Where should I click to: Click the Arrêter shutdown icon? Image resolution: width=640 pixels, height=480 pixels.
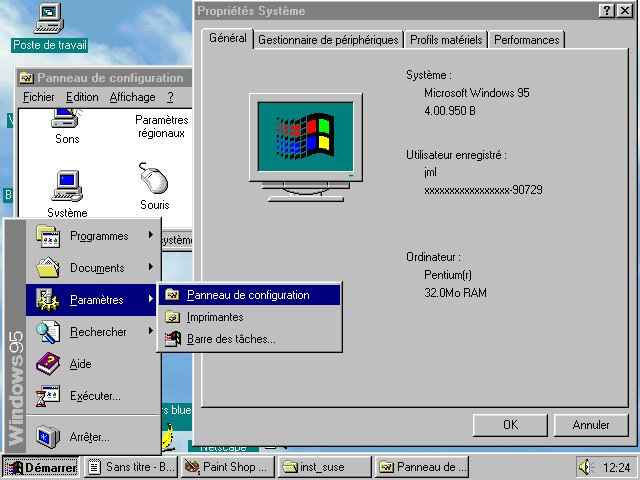[48, 437]
